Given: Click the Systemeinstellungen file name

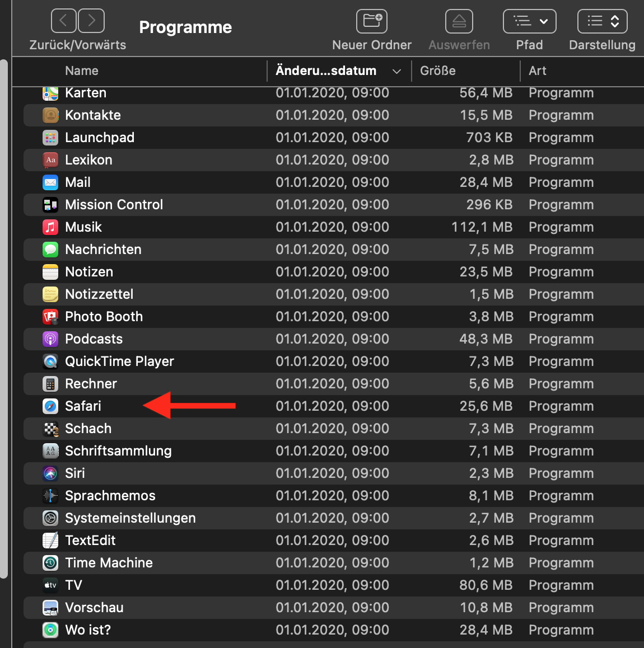Looking at the screenshot, I should click(130, 518).
